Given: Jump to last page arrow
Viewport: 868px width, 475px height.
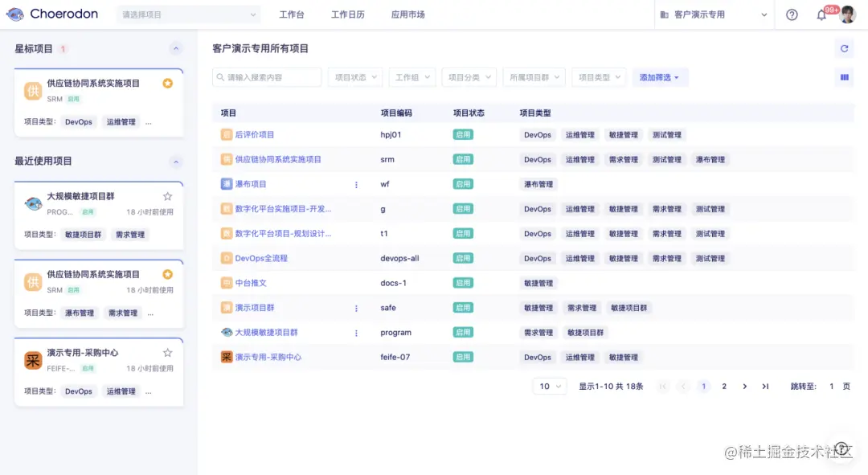Looking at the screenshot, I should (x=765, y=387).
